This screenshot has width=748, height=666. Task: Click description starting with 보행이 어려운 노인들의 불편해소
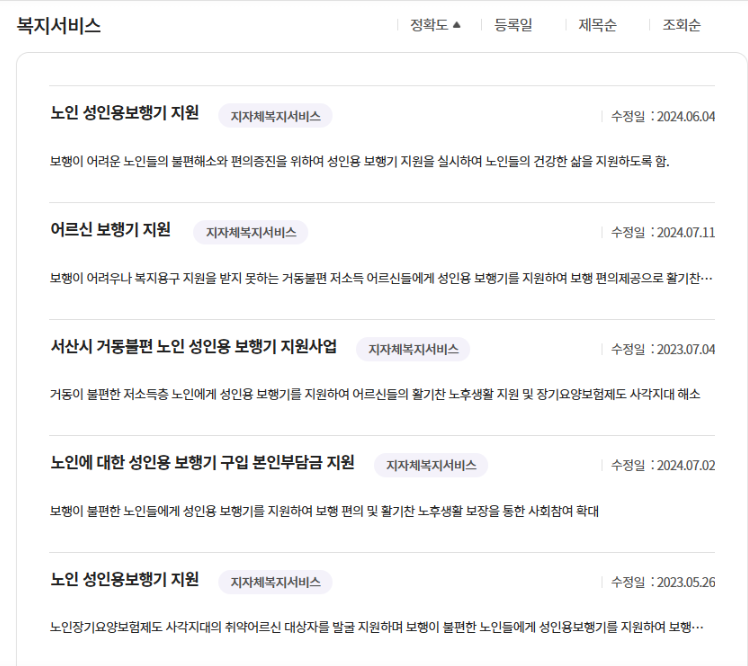pyautogui.click(x=359, y=161)
